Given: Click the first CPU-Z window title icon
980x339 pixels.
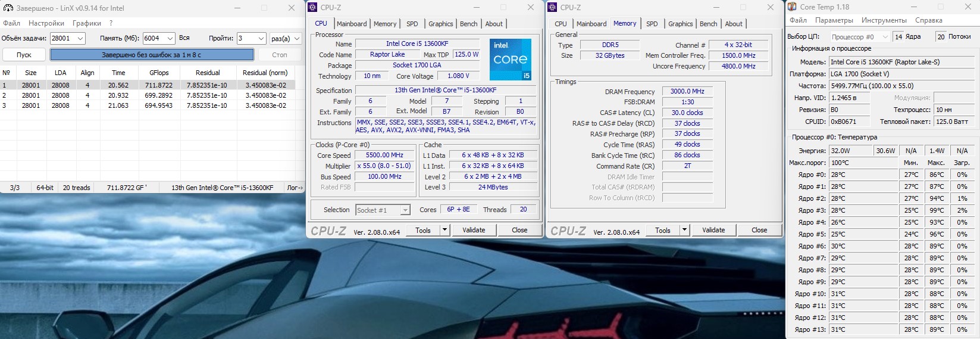Looking at the screenshot, I should 313,8.
